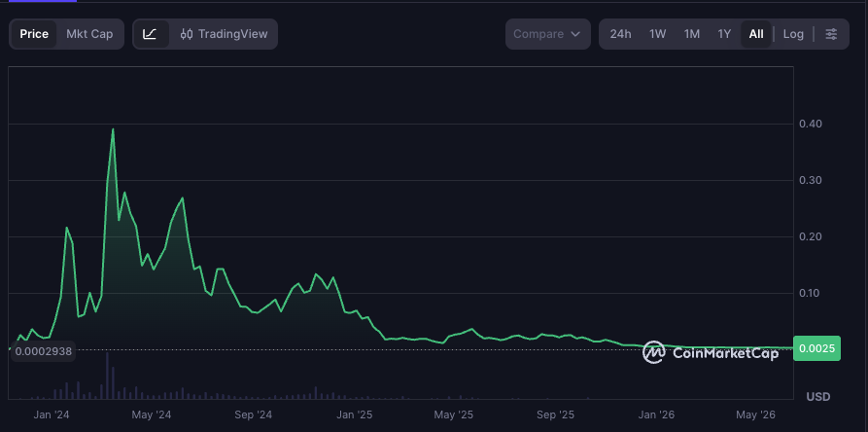868x432 pixels.
Task: Select the Price tab
Action: (34, 34)
